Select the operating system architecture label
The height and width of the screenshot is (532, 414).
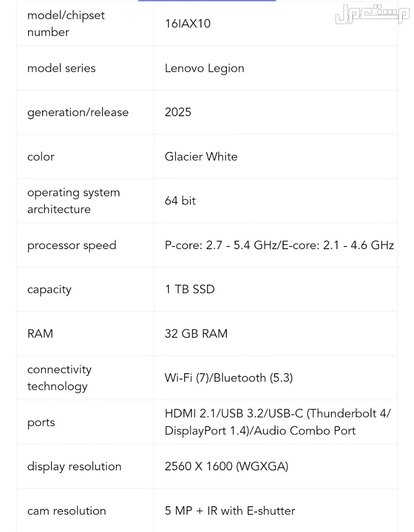[x=73, y=201]
